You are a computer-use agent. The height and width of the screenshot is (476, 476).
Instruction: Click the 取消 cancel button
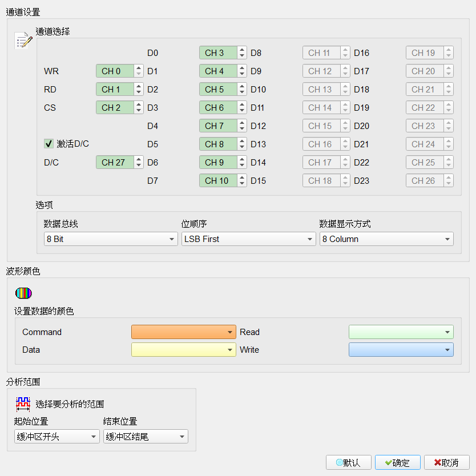(x=446, y=462)
